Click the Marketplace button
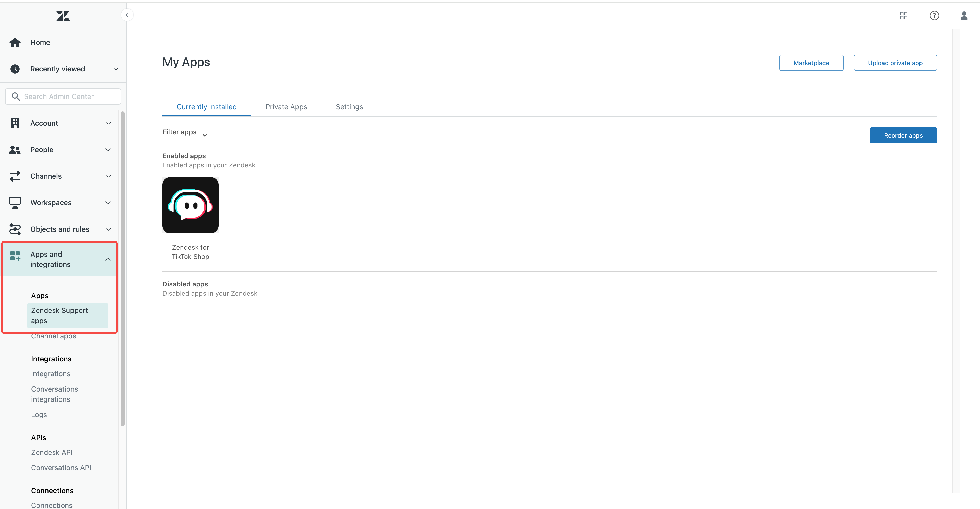The height and width of the screenshot is (509, 980). tap(811, 63)
